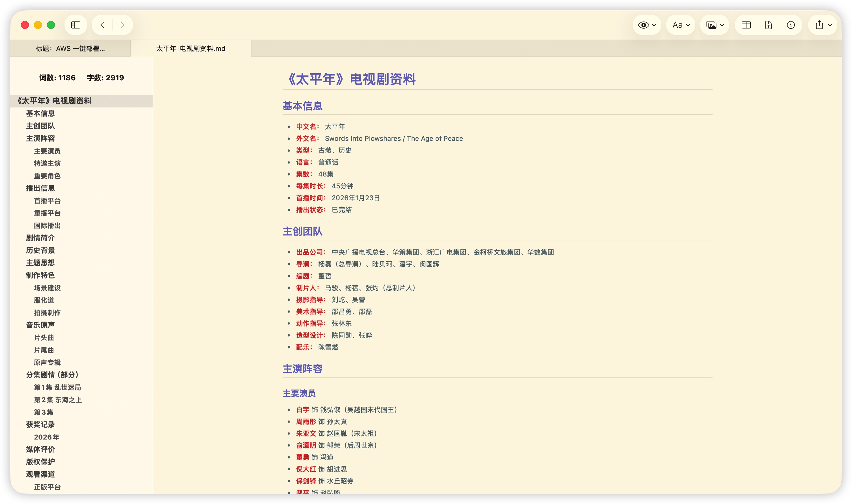Switch to the AWS 一键部署 tab
The image size is (852, 504).
tap(70, 49)
